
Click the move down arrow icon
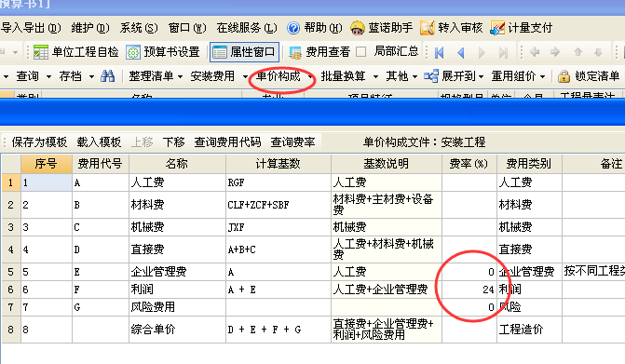click(598, 52)
